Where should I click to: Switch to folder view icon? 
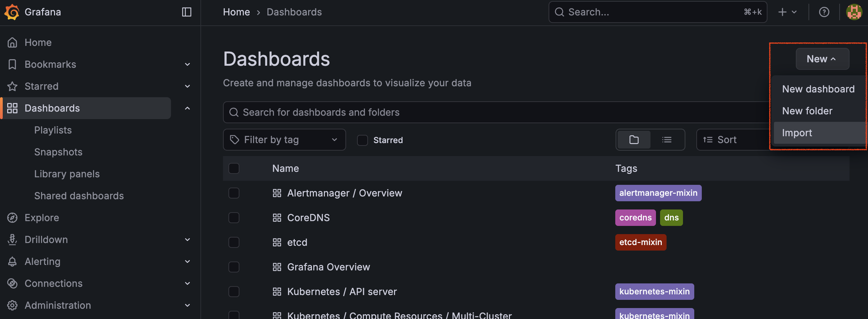[634, 140]
